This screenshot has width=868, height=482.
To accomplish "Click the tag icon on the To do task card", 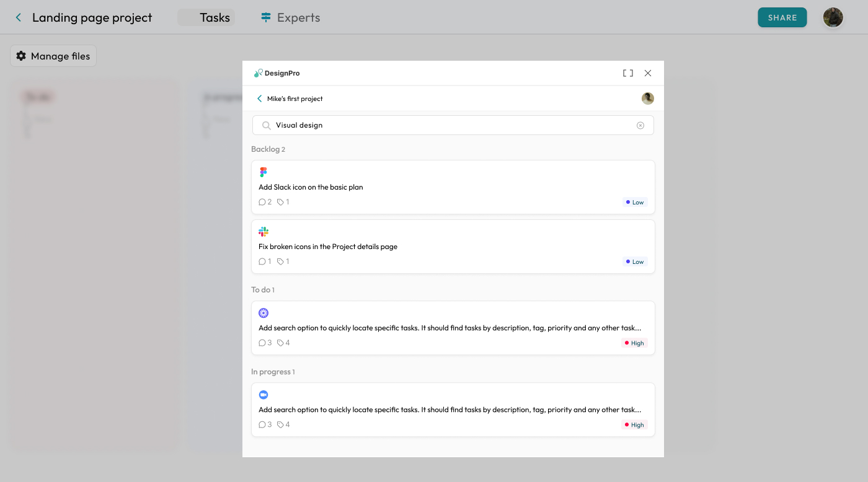I will pos(281,343).
